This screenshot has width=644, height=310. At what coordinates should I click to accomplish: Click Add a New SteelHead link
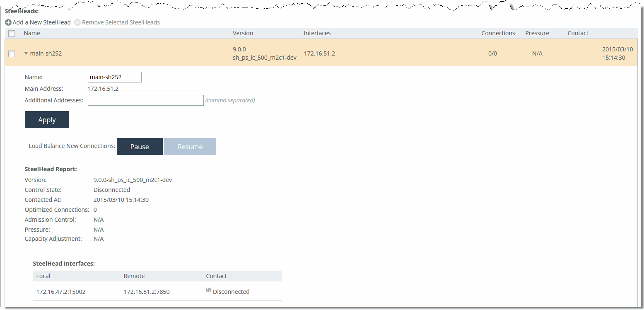tap(42, 22)
